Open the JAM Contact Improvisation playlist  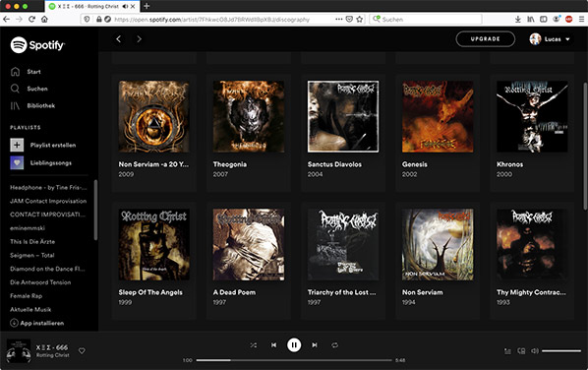coord(48,201)
